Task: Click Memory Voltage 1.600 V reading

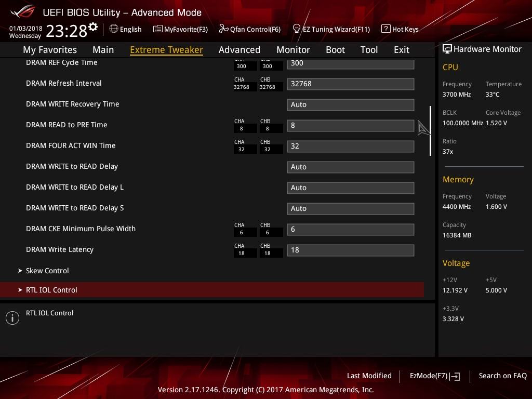Action: (496, 207)
